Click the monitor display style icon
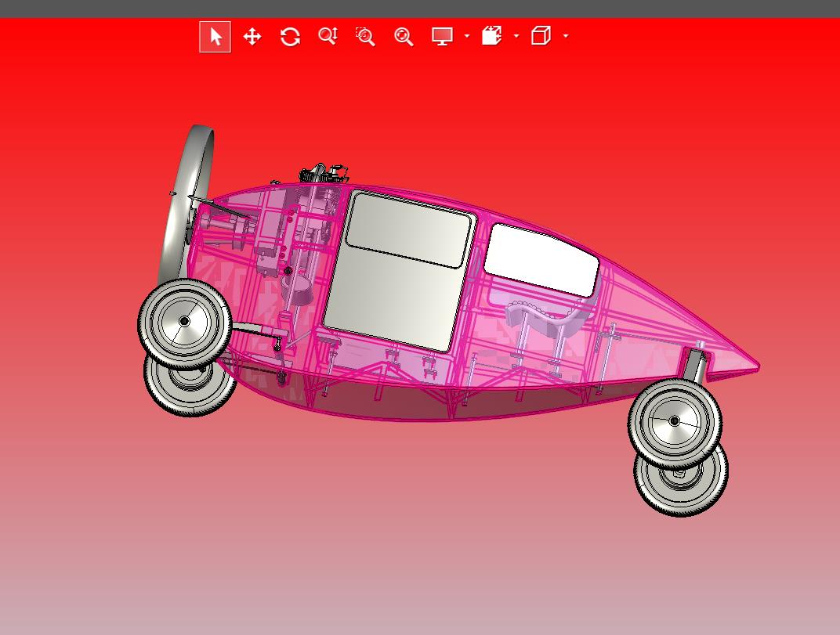The height and width of the screenshot is (635, 840). (443, 36)
